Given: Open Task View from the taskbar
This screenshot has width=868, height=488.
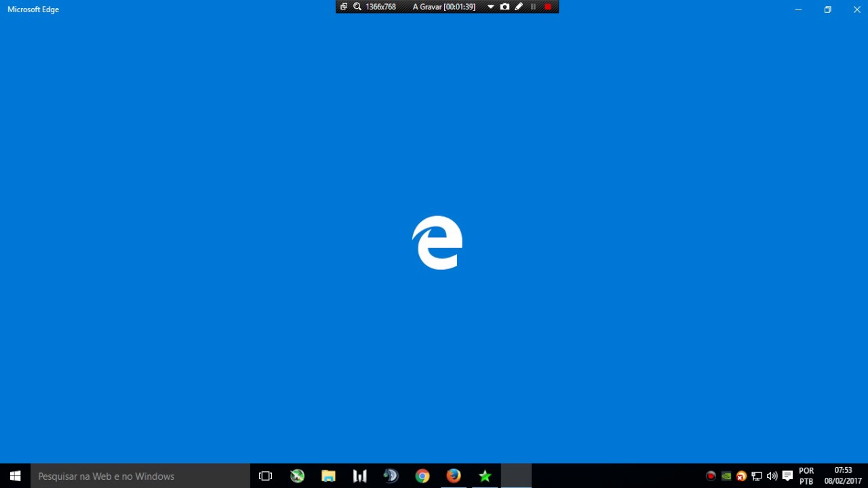Looking at the screenshot, I should 266,476.
